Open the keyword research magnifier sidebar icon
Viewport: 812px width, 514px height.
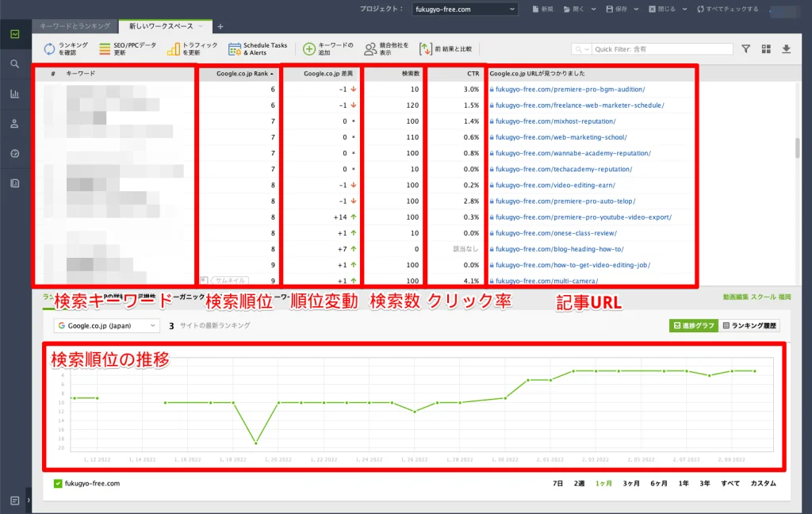click(15, 63)
